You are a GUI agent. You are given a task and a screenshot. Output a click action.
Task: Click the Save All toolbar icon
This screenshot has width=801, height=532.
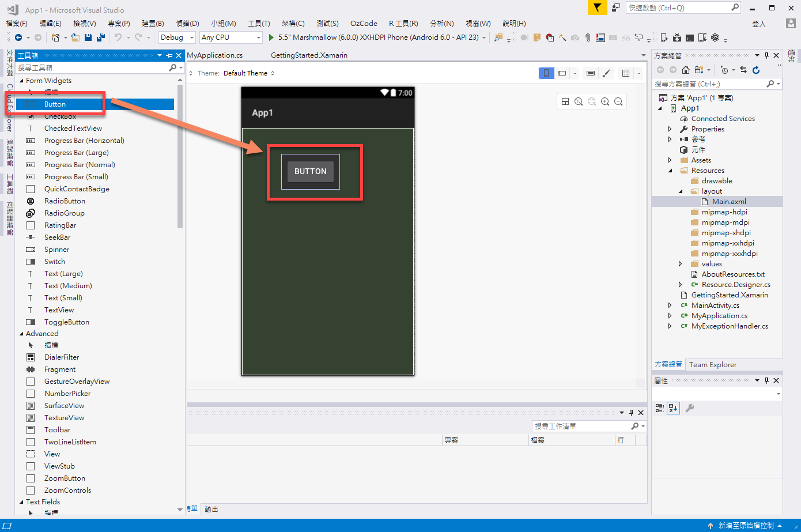[100, 37]
